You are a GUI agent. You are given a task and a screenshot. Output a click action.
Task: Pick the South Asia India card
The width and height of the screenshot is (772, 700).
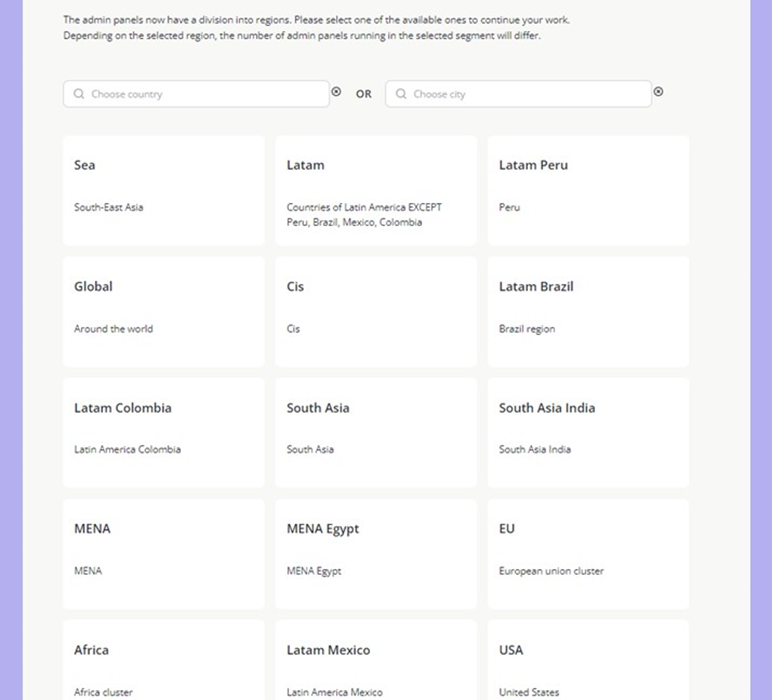click(x=588, y=432)
